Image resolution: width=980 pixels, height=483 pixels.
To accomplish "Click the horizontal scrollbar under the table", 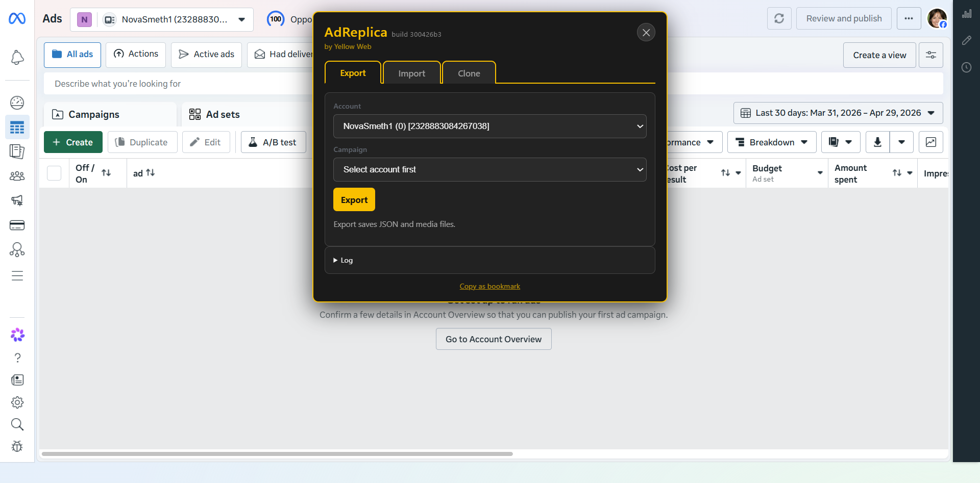I will (277, 453).
